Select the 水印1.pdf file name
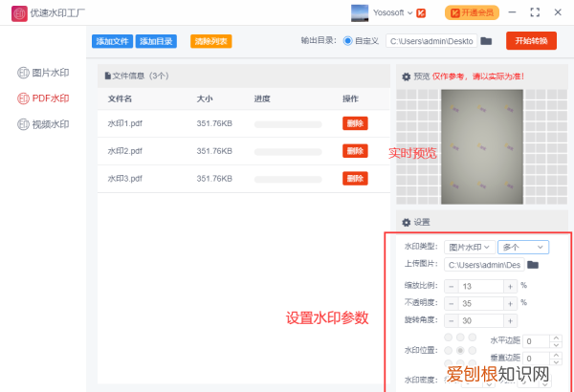574x392 pixels. coord(124,123)
